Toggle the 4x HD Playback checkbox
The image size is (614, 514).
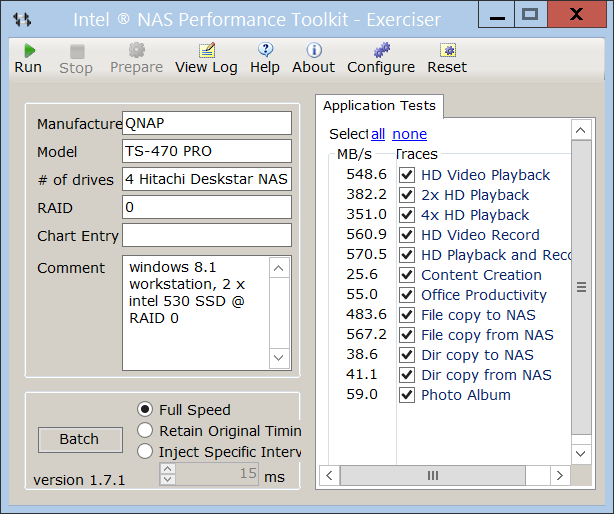point(407,215)
